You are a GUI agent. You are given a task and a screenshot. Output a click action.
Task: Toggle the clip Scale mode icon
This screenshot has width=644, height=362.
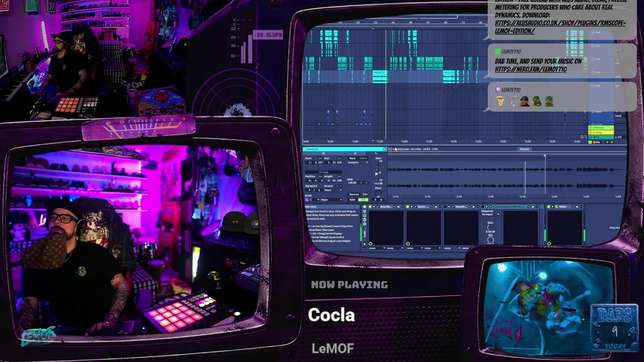pos(306,200)
